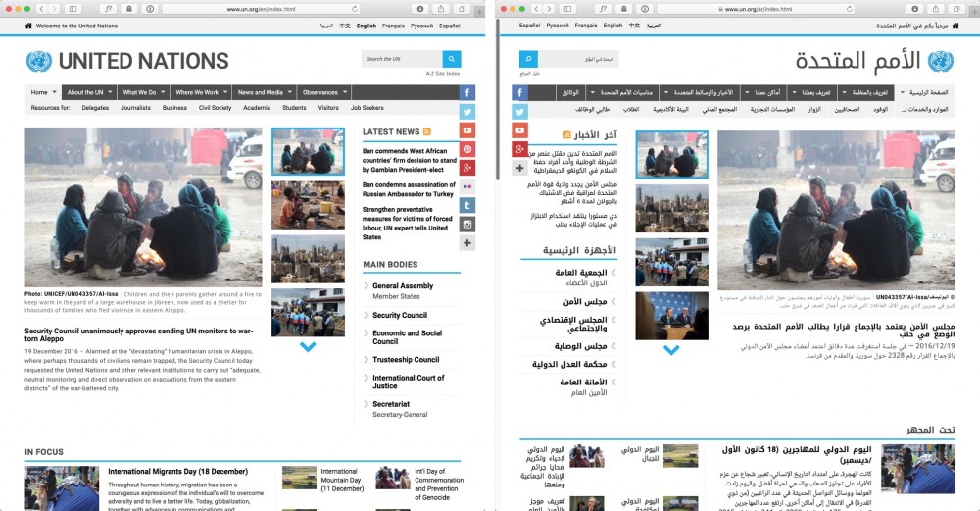Viewport: 980px width, 511px height.
Task: Open the f? extension in left Safari toolbar
Action: point(109,9)
